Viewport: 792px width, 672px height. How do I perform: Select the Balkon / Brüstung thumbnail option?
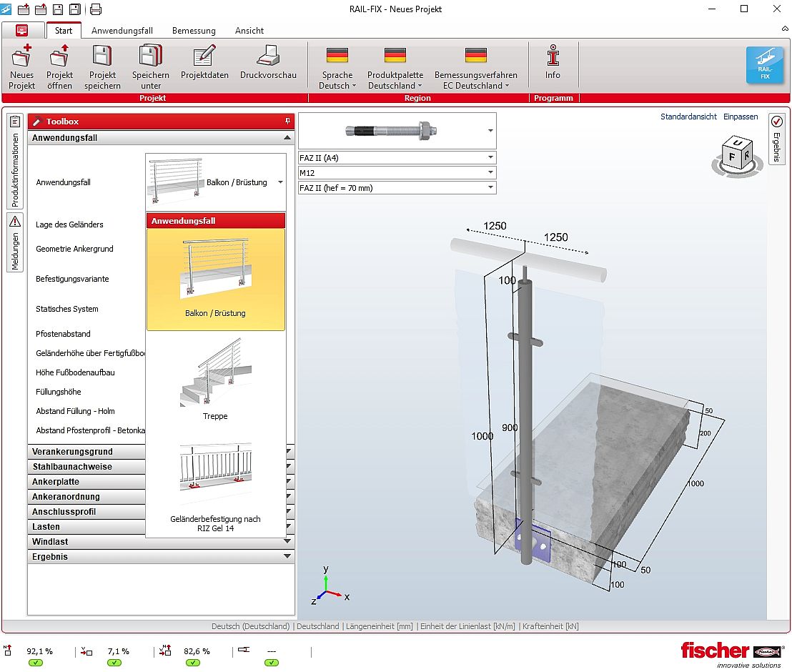point(216,280)
